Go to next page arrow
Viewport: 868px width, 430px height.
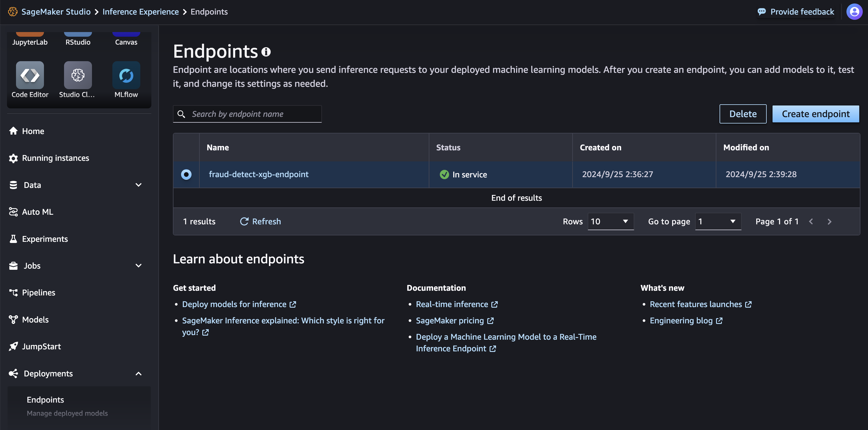829,222
